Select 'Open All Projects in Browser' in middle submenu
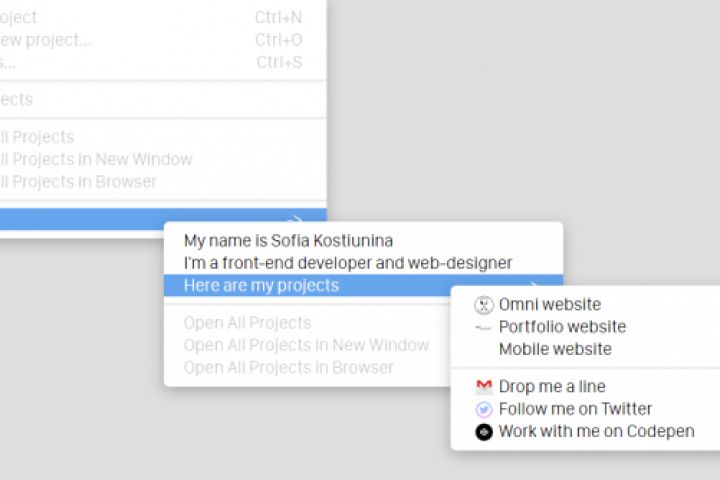The image size is (720, 480). (288, 367)
